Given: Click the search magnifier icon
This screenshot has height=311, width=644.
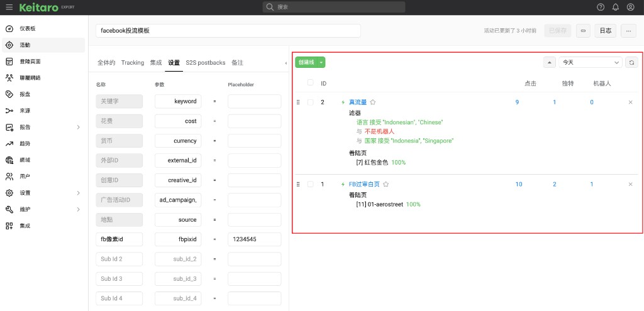Looking at the screenshot, I should tap(270, 7).
